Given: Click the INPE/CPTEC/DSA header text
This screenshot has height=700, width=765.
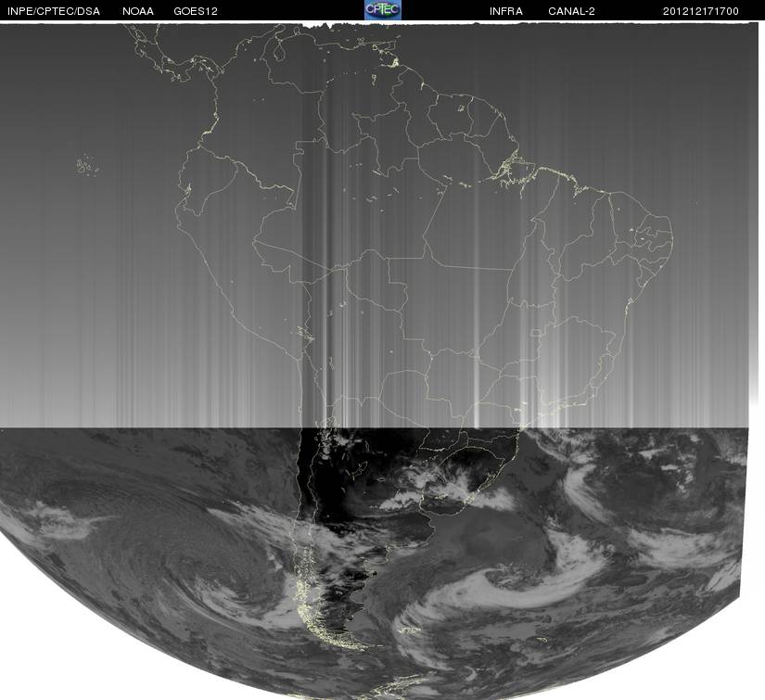Looking at the screenshot, I should pyautogui.click(x=54, y=11).
